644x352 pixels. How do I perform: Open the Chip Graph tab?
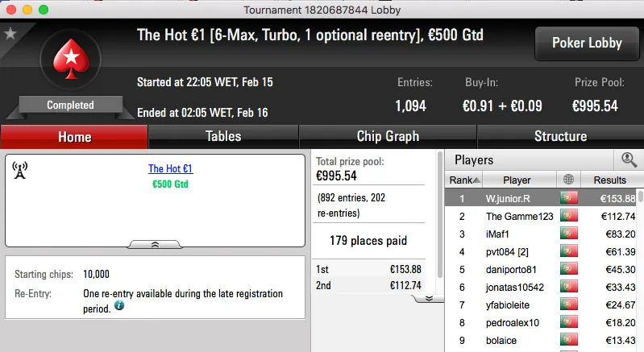pos(388,136)
